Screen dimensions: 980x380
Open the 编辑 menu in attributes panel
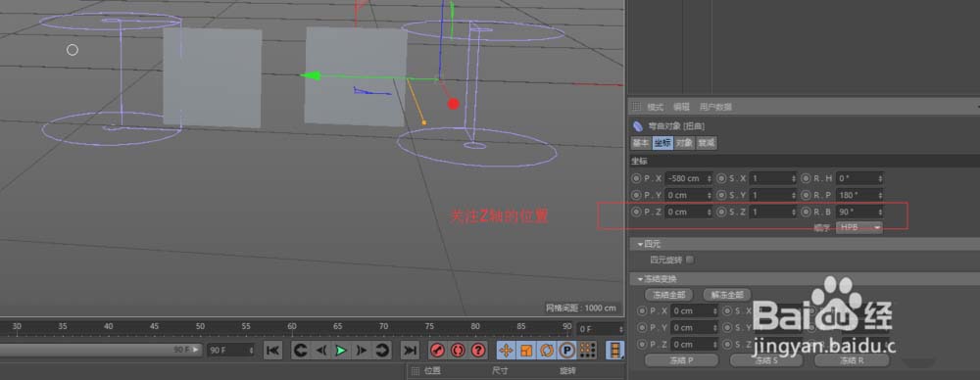pos(681,107)
